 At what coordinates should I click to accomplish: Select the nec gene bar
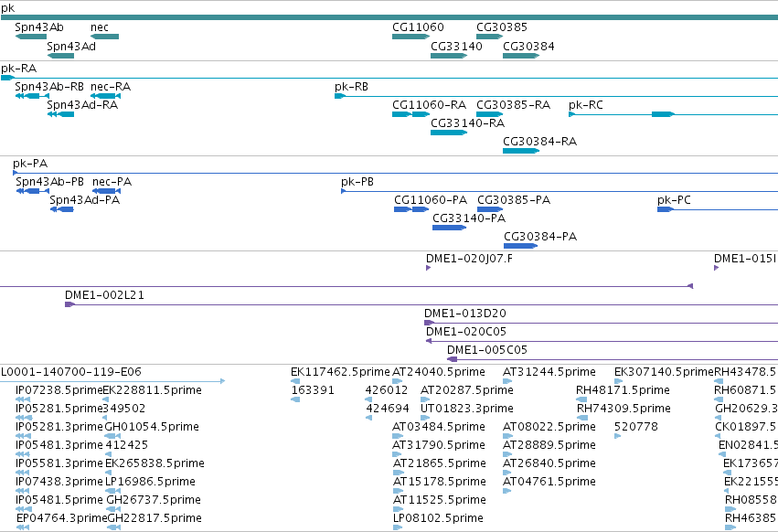(105, 37)
